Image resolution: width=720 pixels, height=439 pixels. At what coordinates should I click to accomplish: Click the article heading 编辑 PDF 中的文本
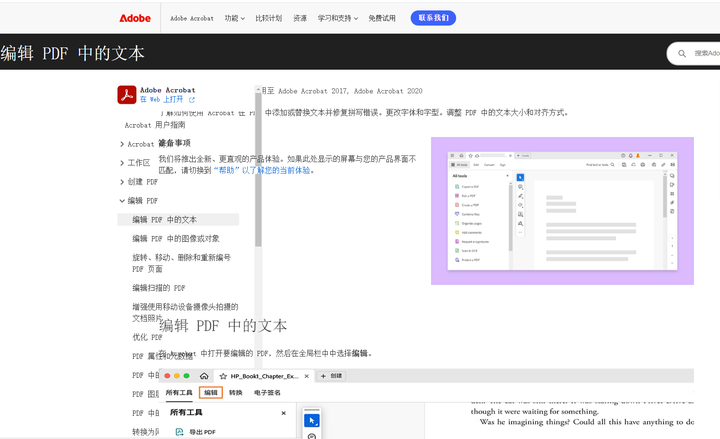pyautogui.click(x=223, y=326)
